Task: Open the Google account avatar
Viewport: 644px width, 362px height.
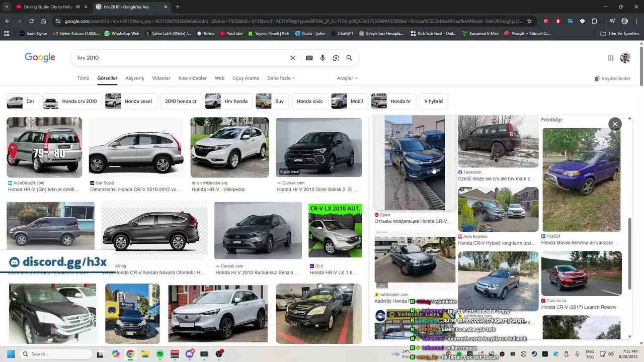Action: 625,58
